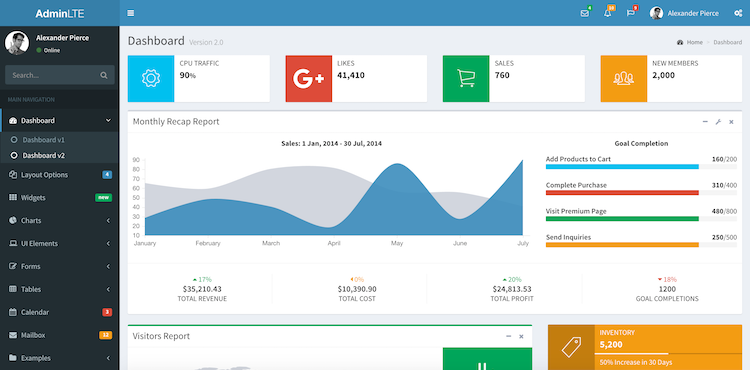
Task: Collapse the Visitors Report box
Action: (x=508, y=337)
